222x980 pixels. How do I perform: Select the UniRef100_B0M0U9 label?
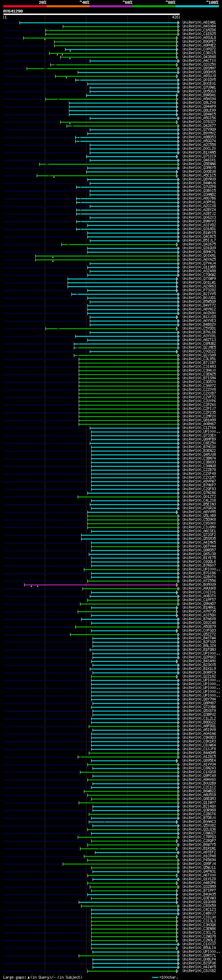[x=199, y=584]
